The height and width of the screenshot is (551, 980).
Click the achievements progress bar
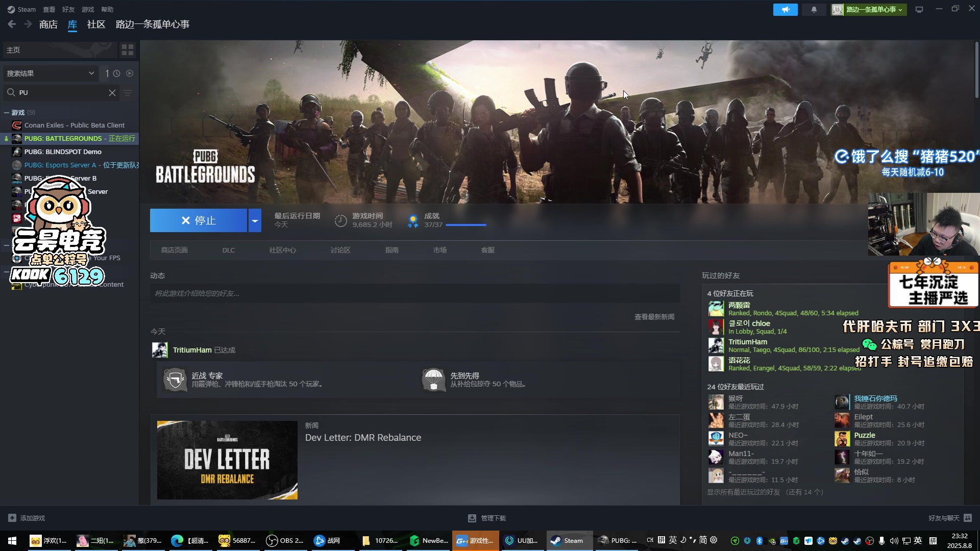(x=465, y=225)
